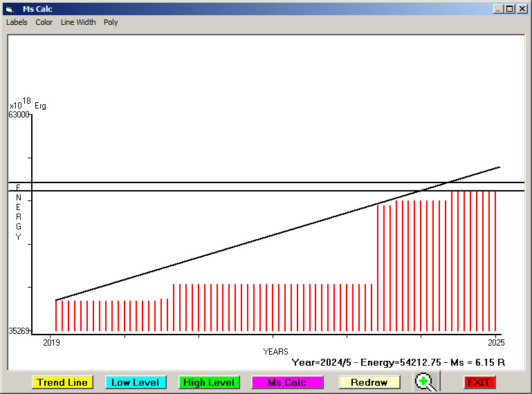Viewport: 532px width, 394px height.
Task: Open the Color menu
Action: coord(44,22)
